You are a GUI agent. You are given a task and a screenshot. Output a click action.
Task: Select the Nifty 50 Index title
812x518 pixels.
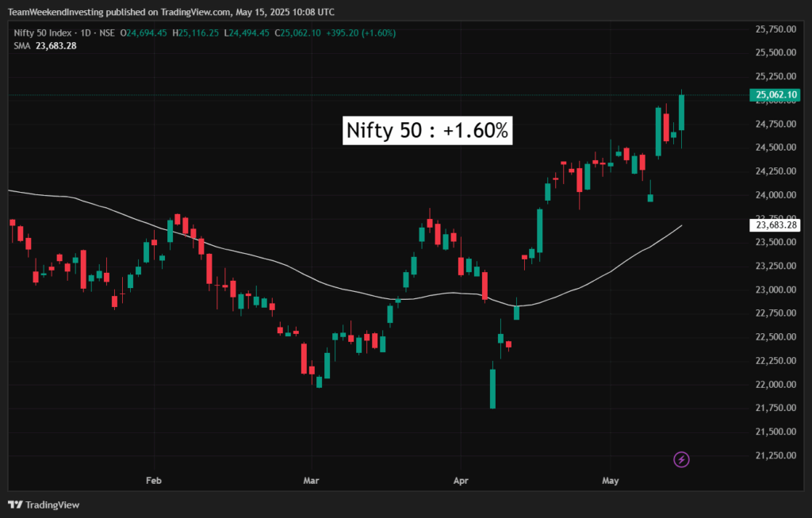(x=43, y=33)
